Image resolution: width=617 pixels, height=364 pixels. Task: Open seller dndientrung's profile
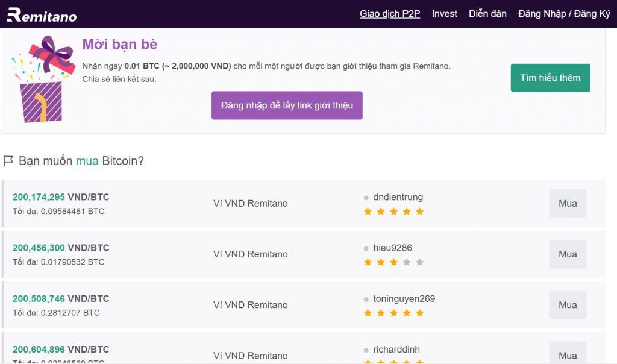[398, 197]
